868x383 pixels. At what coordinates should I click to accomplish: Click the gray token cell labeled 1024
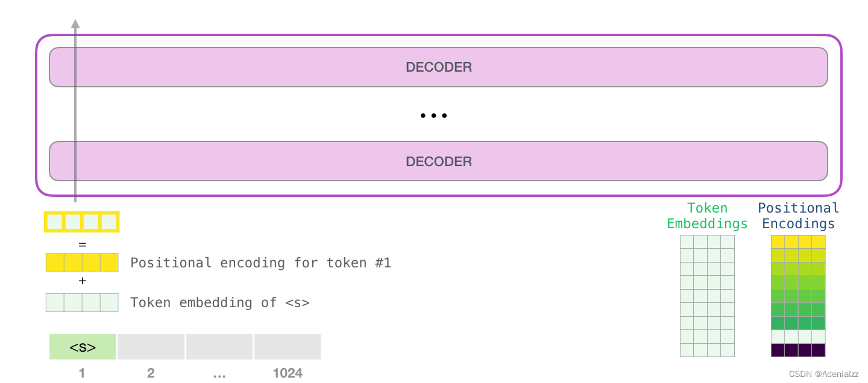[288, 347]
